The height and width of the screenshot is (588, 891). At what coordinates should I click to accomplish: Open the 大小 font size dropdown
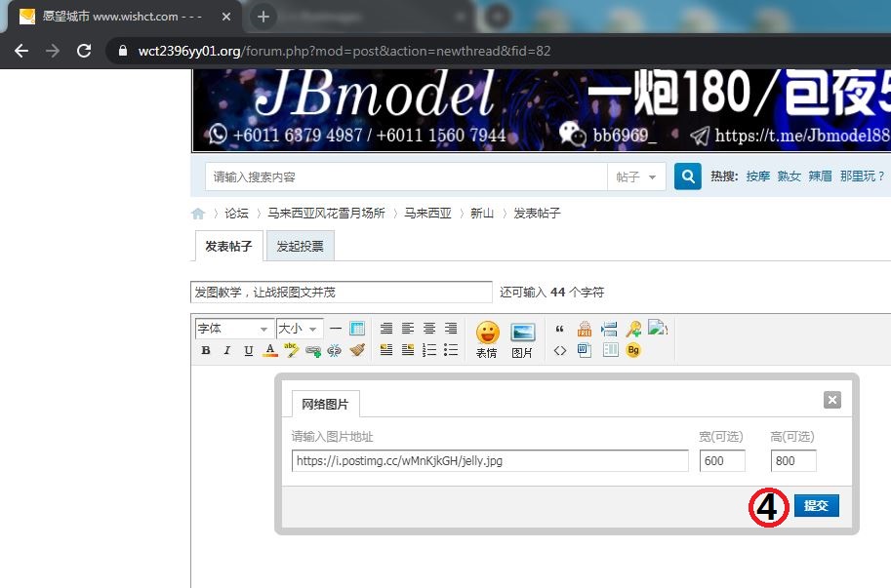300,329
